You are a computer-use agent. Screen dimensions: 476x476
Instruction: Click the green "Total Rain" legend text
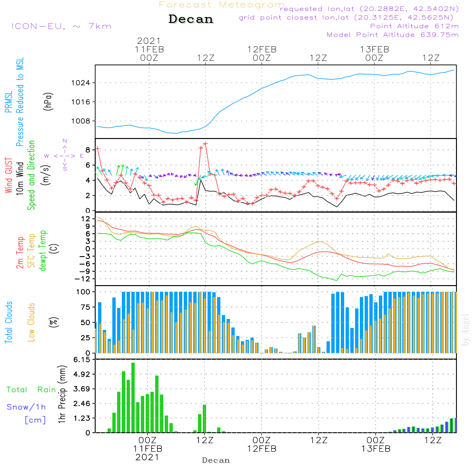[31, 389]
